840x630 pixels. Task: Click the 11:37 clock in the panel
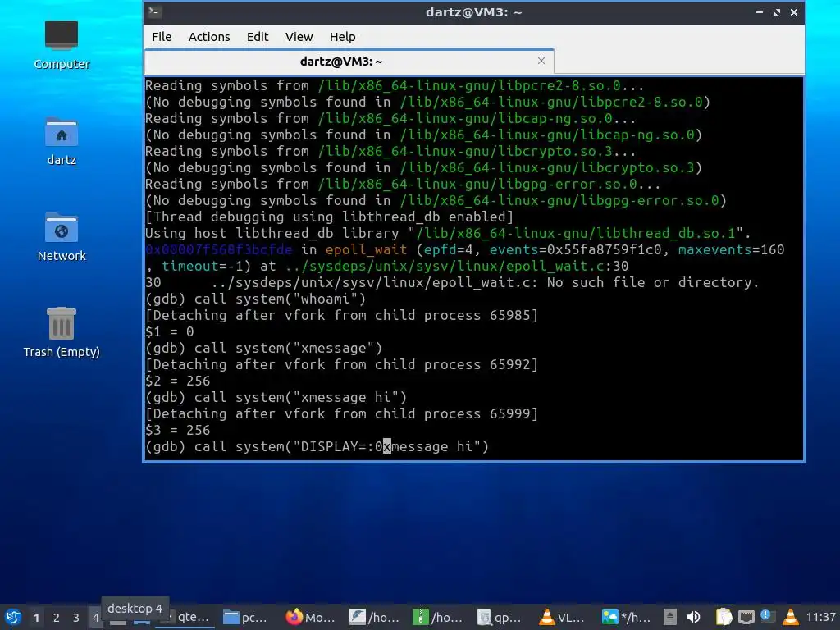[x=821, y=618]
